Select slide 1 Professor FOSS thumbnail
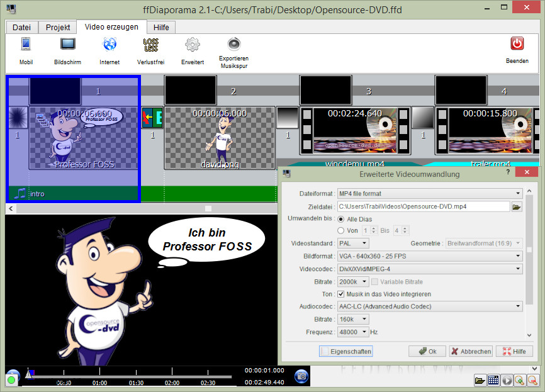545x392 pixels. tap(84, 138)
